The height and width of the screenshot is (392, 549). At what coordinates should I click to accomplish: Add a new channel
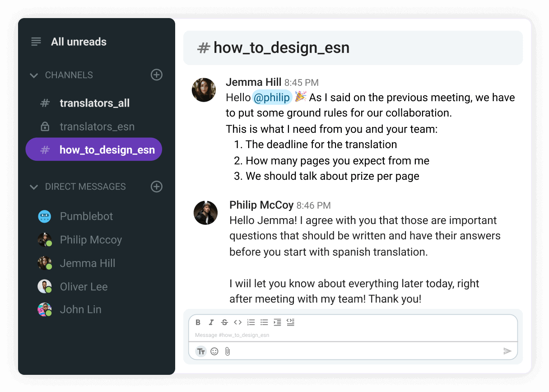[x=156, y=75]
